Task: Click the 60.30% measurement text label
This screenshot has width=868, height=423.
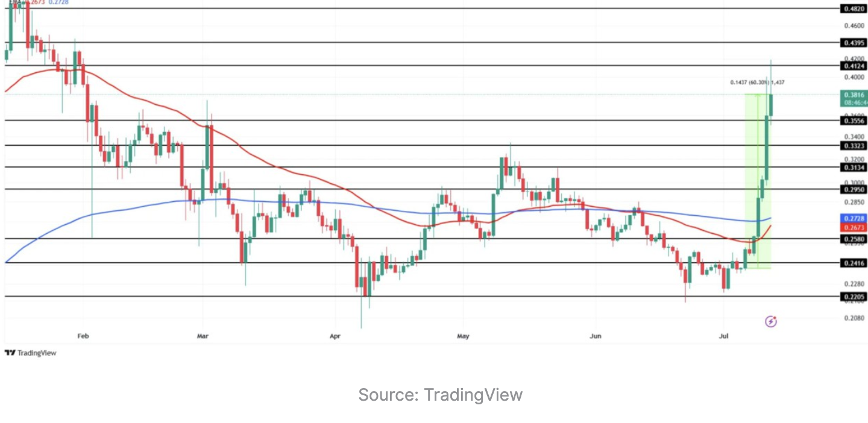Action: (x=758, y=83)
